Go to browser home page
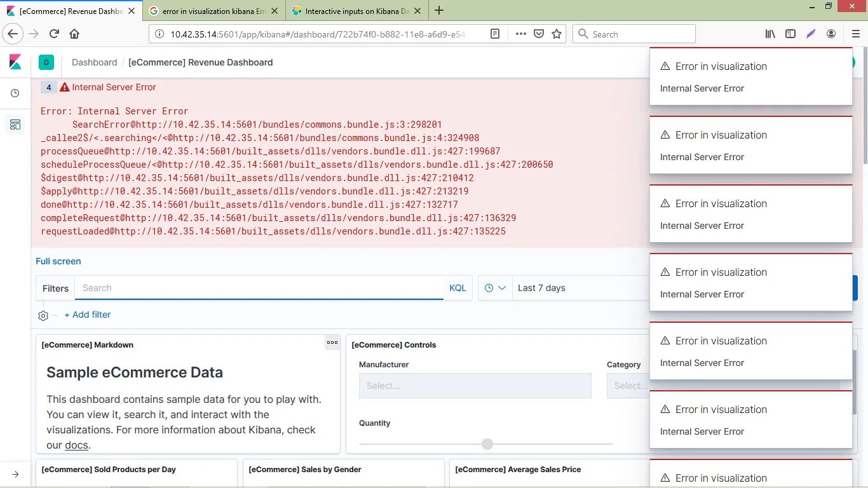This screenshot has width=868, height=488. point(74,34)
